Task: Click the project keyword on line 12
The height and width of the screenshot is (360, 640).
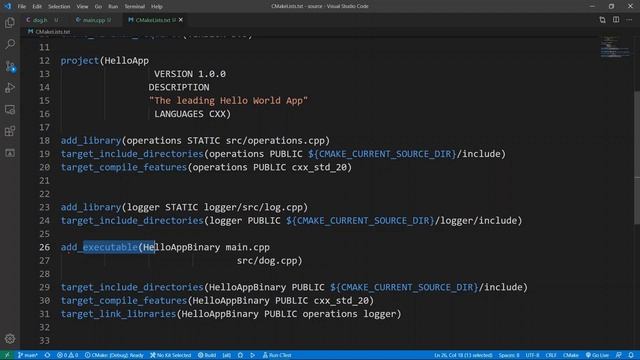Action: (x=80, y=60)
